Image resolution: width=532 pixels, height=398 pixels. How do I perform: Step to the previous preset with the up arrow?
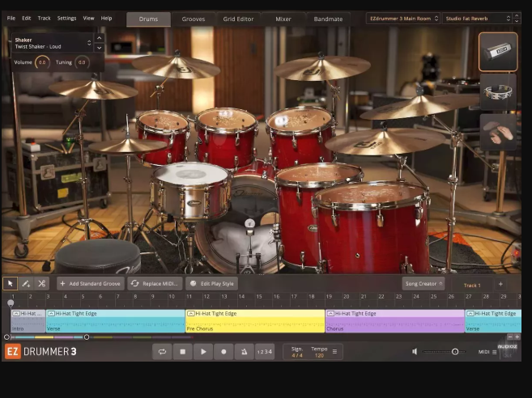click(517, 15)
